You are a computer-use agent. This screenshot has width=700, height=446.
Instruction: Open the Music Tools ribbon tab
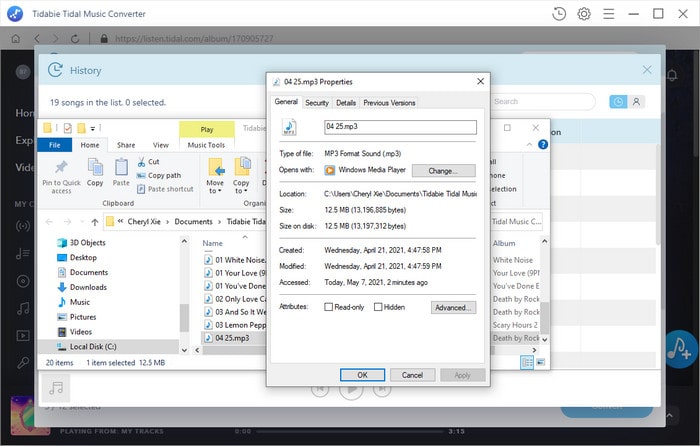(206, 145)
